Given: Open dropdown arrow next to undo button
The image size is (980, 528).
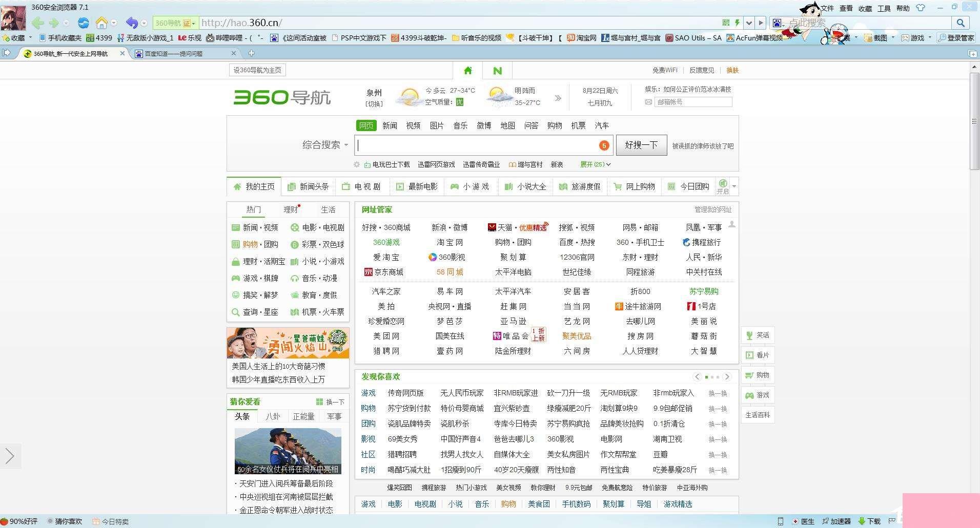Looking at the screenshot, I should point(144,23).
